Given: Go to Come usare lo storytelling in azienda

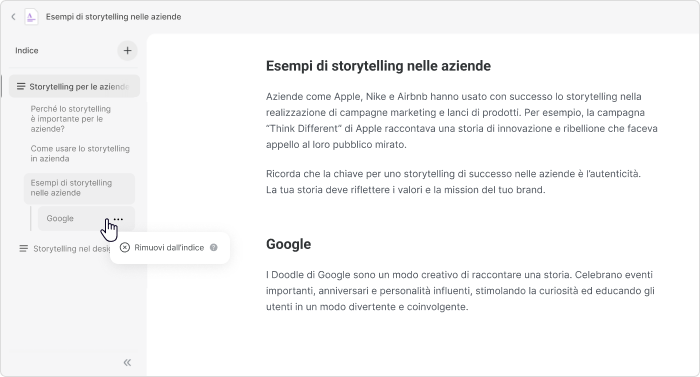Looking at the screenshot, I should 80,153.
